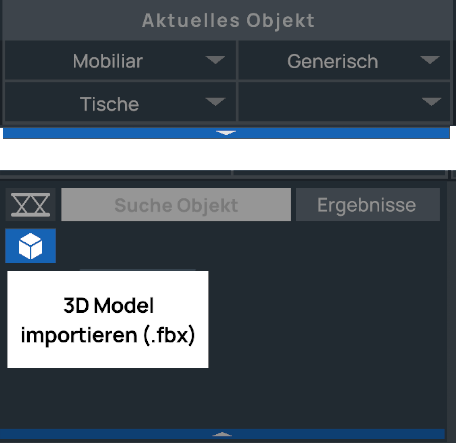Image resolution: width=456 pixels, height=443 pixels.
Task: Open the Tische subcategory dropdown
Action: pyautogui.click(x=120, y=102)
